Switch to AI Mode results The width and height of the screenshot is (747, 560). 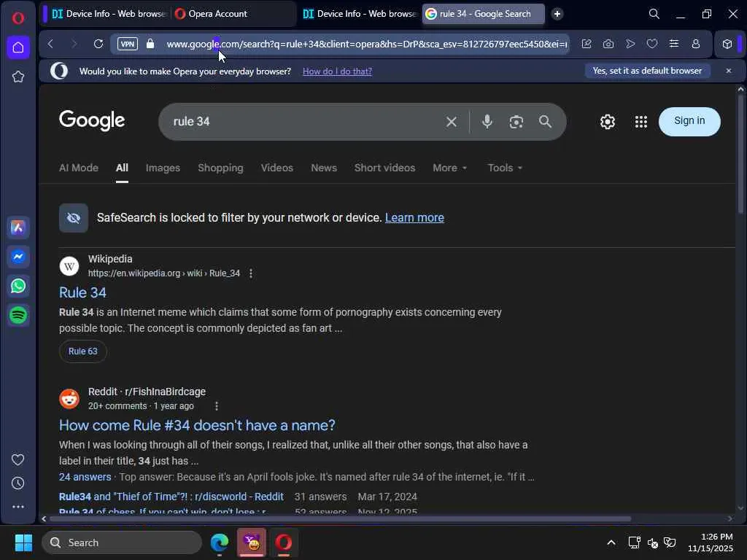[x=79, y=168]
